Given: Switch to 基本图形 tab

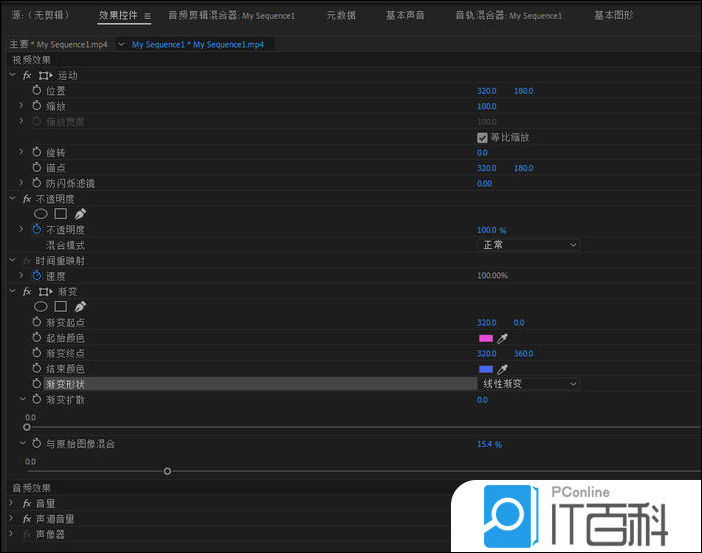Looking at the screenshot, I should pos(613,16).
